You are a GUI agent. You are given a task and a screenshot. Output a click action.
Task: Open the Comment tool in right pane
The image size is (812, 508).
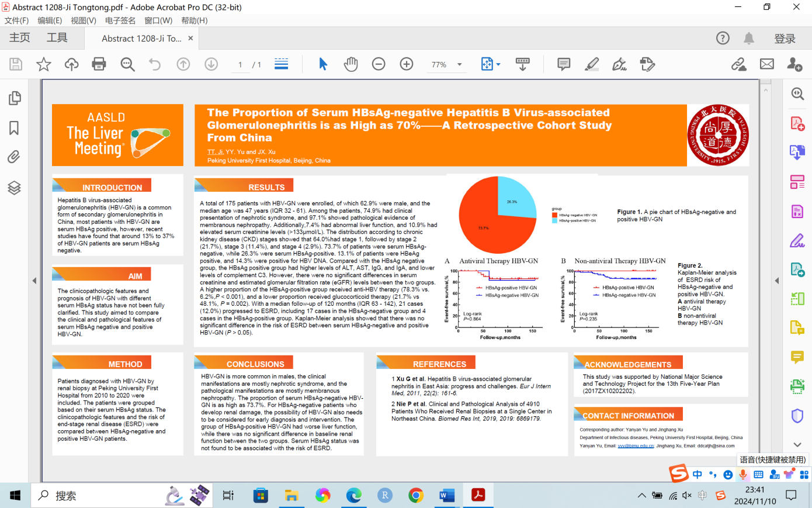point(797,357)
